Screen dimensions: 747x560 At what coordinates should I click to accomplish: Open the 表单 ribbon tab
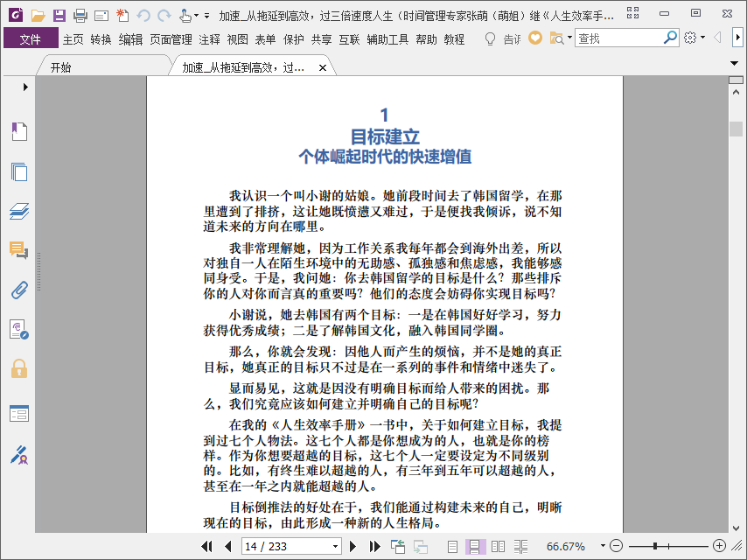[x=265, y=39]
